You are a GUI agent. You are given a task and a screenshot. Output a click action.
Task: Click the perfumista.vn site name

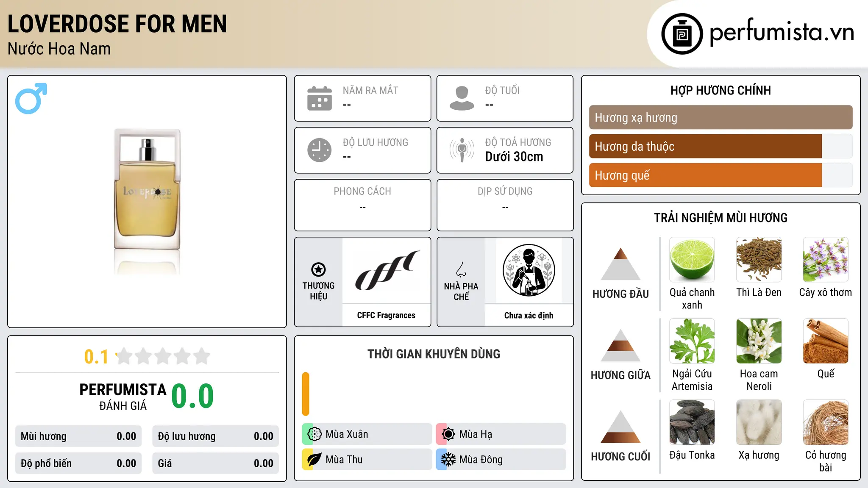pos(782,33)
